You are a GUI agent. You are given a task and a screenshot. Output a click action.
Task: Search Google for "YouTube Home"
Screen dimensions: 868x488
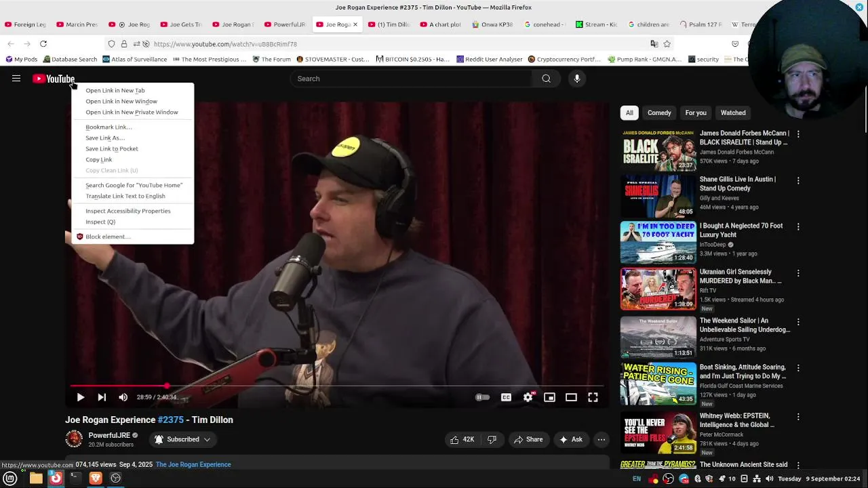[x=132, y=185]
